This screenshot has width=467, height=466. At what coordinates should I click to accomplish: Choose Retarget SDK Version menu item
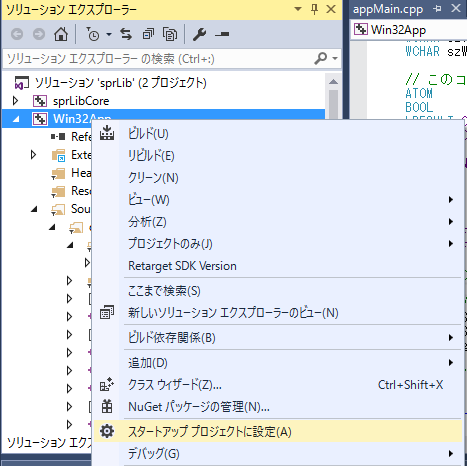[278, 266]
